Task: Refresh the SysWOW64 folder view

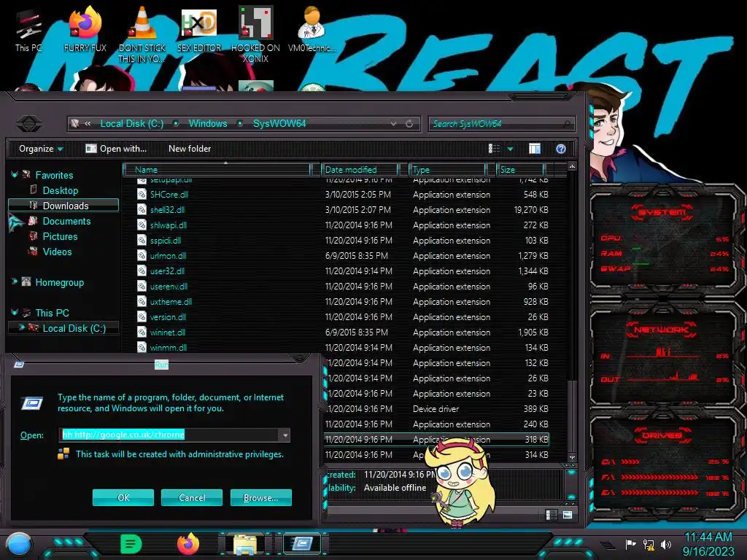Action: (409, 124)
